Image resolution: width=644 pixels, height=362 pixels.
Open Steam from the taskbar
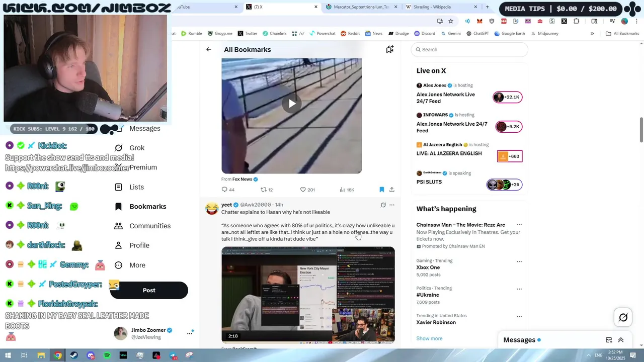[74, 355]
